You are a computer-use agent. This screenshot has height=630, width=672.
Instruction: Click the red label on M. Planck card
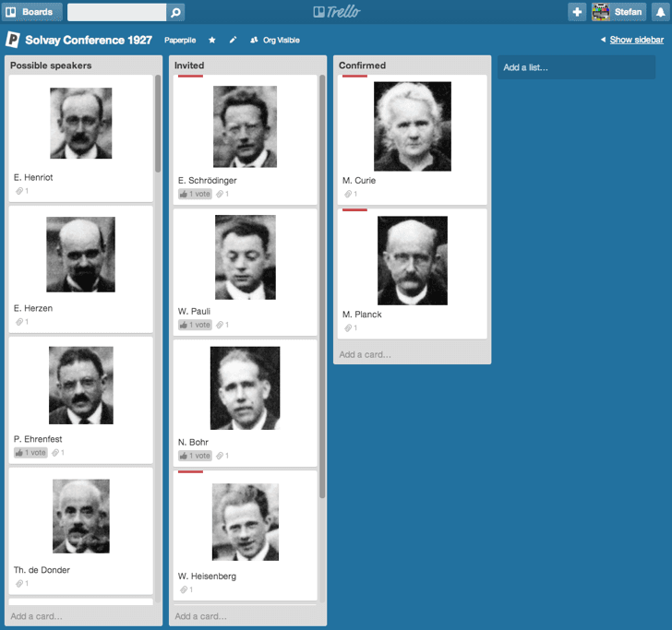[354, 210]
